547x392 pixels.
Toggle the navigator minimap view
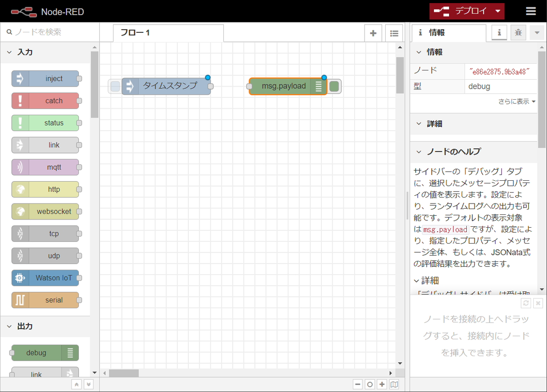coord(395,384)
